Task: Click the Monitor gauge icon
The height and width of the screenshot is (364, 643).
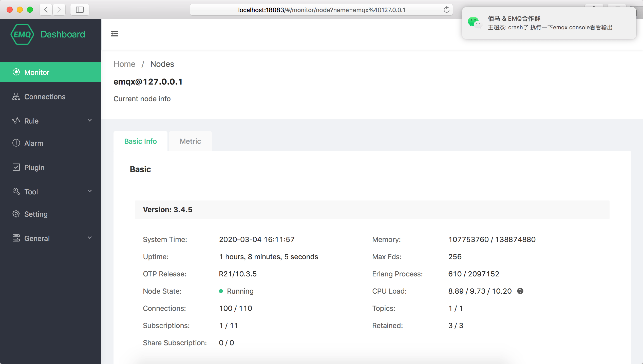Action: click(16, 72)
